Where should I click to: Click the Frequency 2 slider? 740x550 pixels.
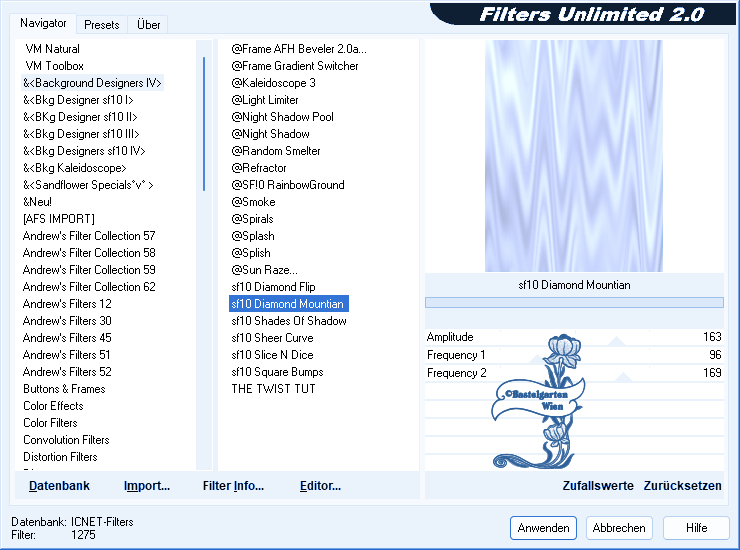point(574,373)
